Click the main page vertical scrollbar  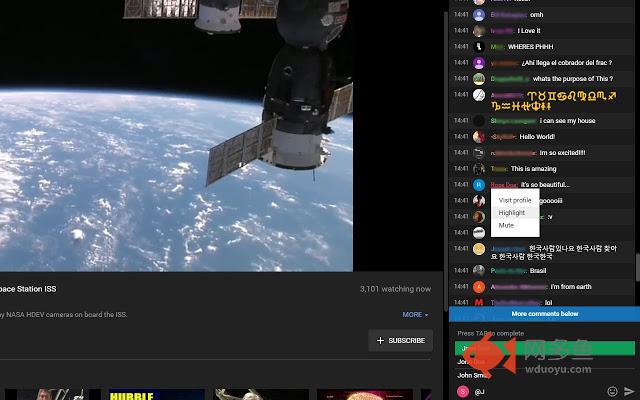pos(446,161)
